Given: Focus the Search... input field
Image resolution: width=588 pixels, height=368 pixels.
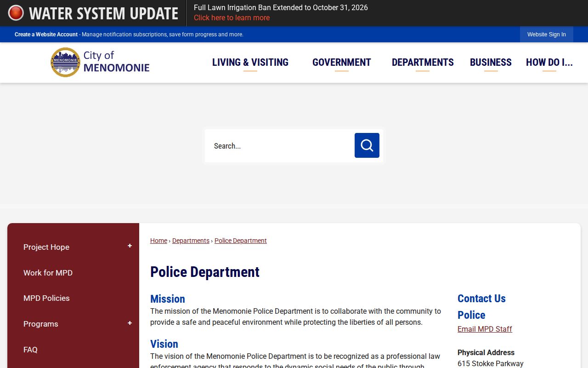Looking at the screenshot, I should point(280,146).
